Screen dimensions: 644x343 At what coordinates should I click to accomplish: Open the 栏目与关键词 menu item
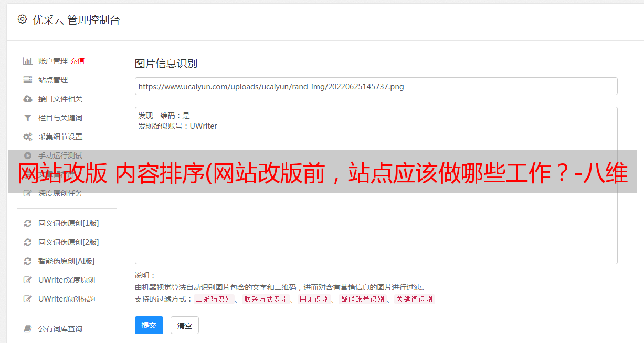tap(60, 118)
